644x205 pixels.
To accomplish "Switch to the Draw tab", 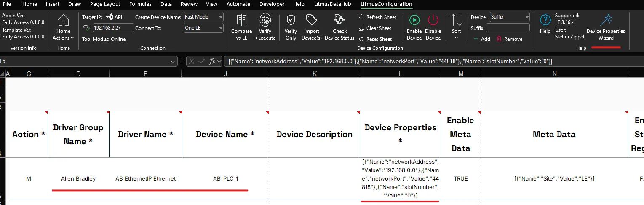I will [x=75, y=4].
